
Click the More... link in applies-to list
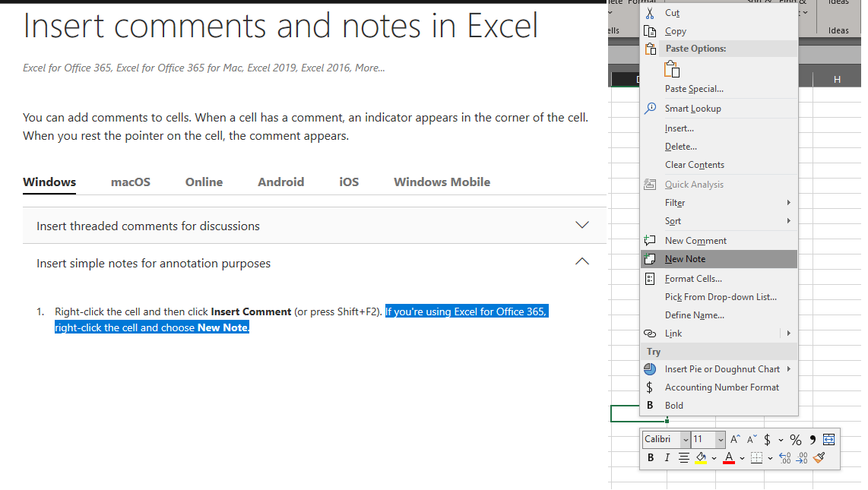(x=370, y=68)
